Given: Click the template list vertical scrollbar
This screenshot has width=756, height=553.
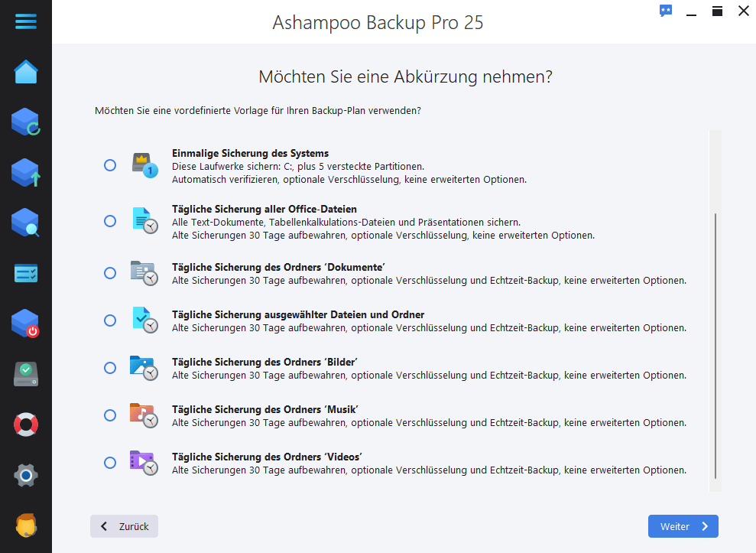Looking at the screenshot, I should tap(715, 344).
